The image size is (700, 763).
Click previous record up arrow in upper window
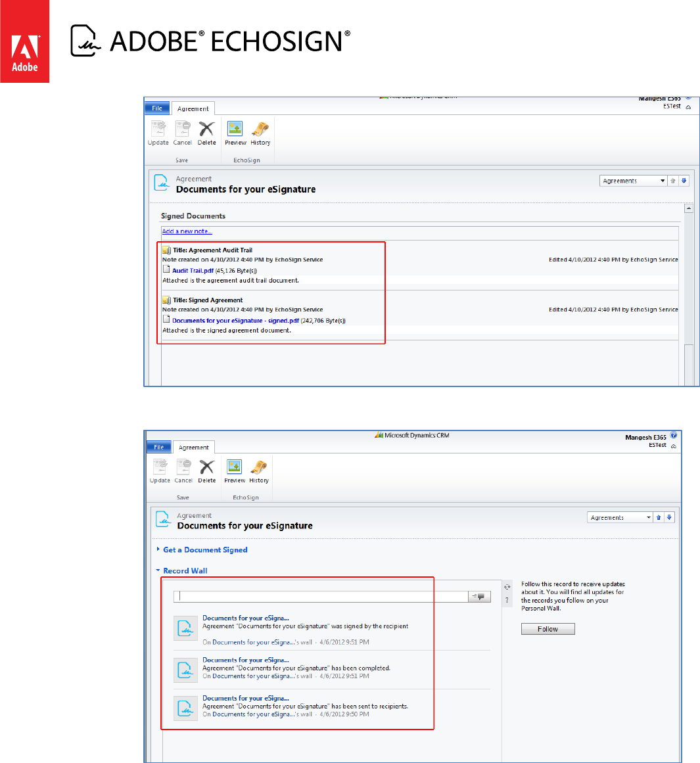coord(673,181)
